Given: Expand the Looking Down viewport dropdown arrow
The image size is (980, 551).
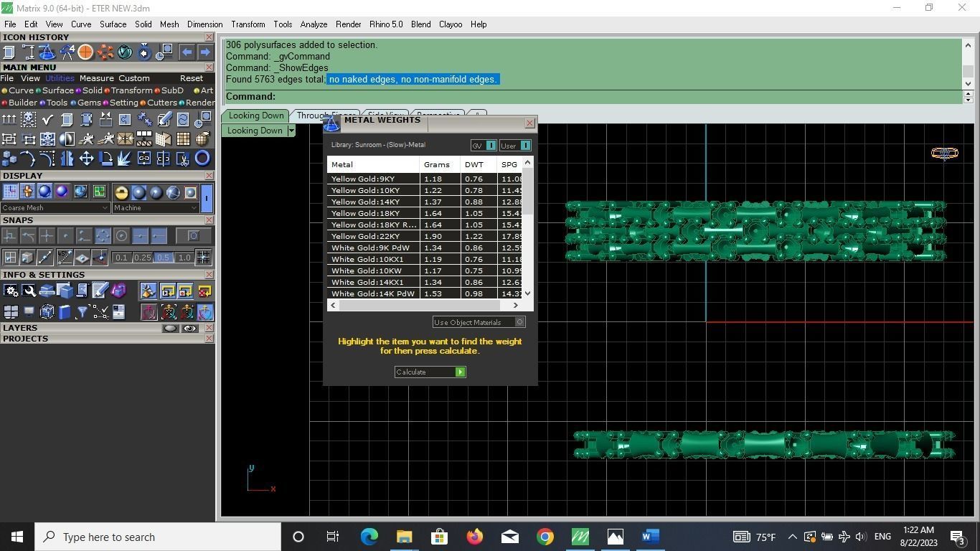Looking at the screenshot, I should pyautogui.click(x=291, y=131).
